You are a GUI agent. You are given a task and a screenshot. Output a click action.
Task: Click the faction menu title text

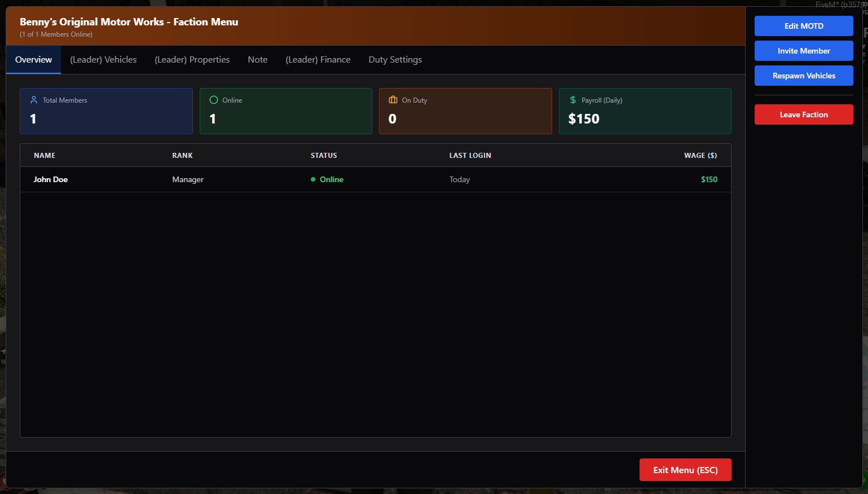tap(129, 22)
